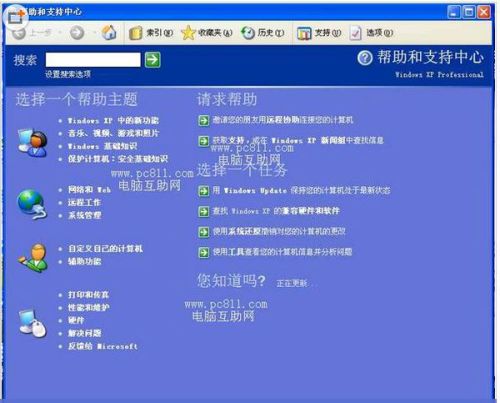500x403 pixels.
Task: Click into the search input field
Action: coord(93,60)
